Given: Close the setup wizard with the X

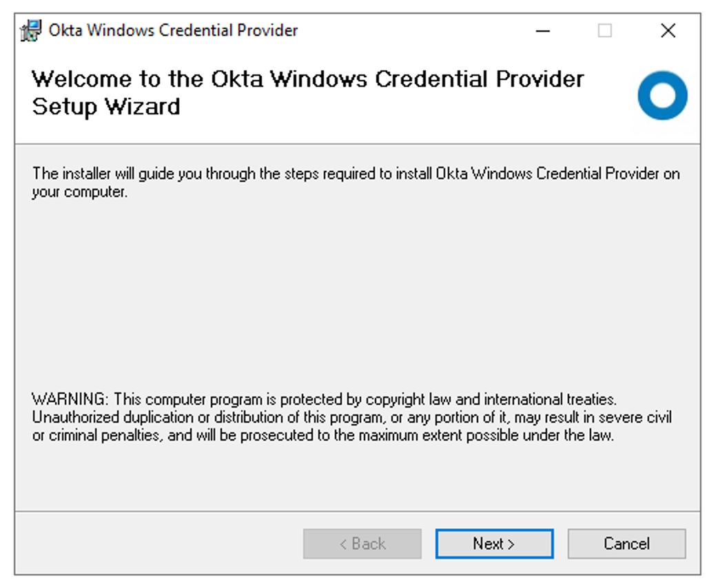Looking at the screenshot, I should click(668, 31).
